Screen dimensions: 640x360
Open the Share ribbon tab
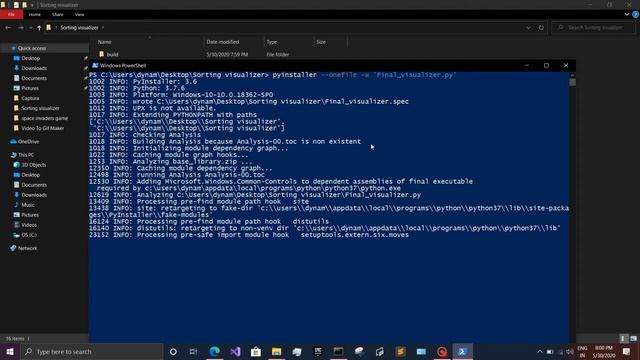pyautogui.click(x=58, y=14)
